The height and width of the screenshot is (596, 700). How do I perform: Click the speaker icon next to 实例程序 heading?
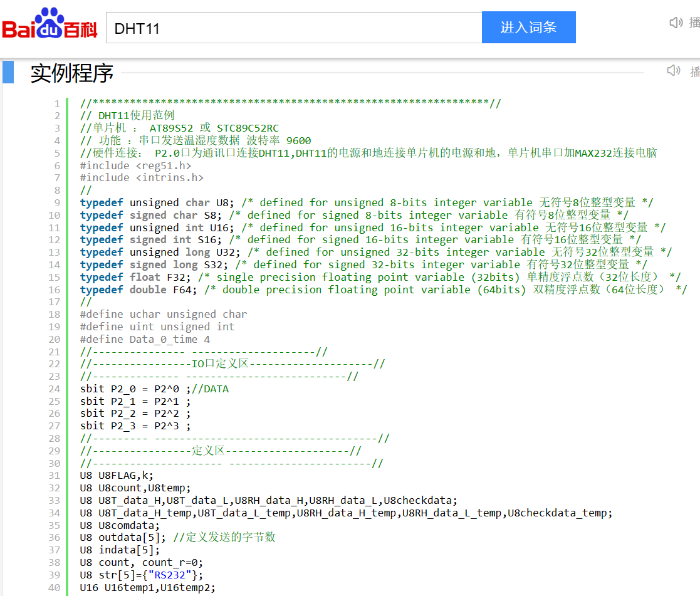point(673,70)
